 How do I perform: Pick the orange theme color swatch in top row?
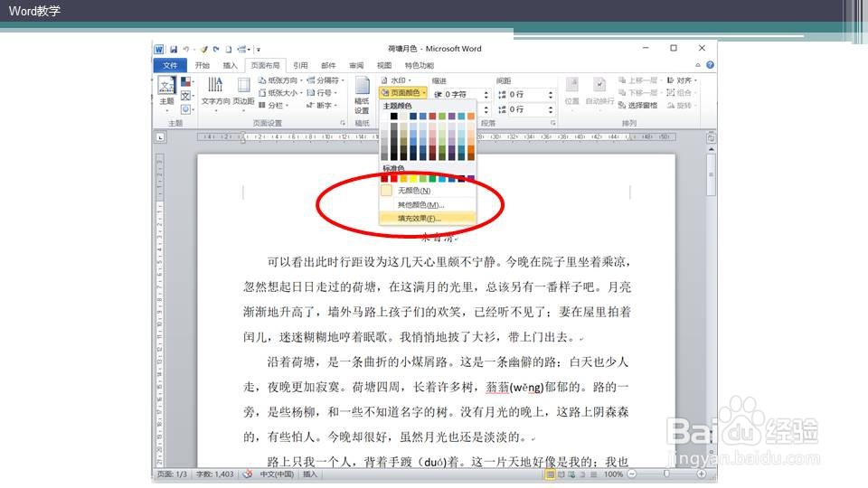[x=470, y=117]
